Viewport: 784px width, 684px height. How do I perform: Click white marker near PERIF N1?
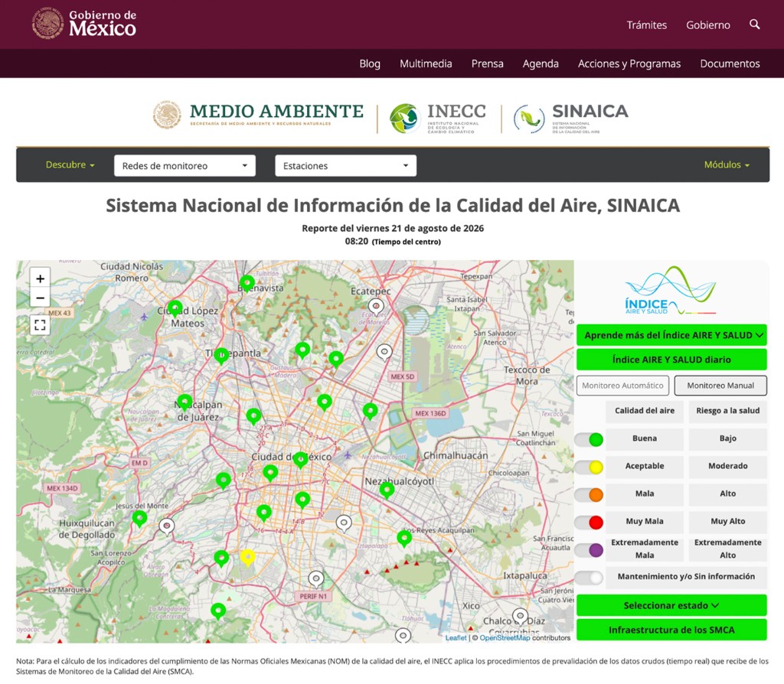(x=316, y=578)
